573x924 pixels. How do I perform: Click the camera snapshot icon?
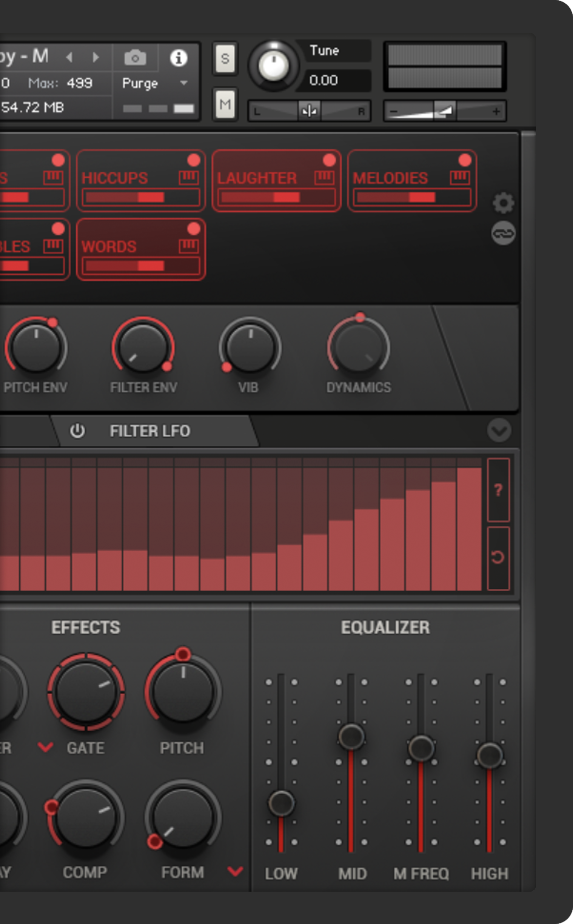coord(135,58)
